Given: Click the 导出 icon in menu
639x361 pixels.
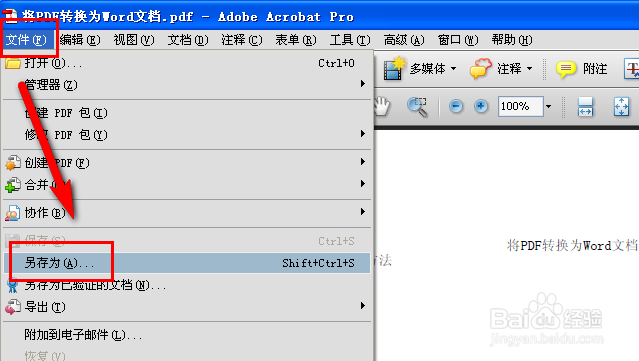Looking at the screenshot, I should coord(13,307).
